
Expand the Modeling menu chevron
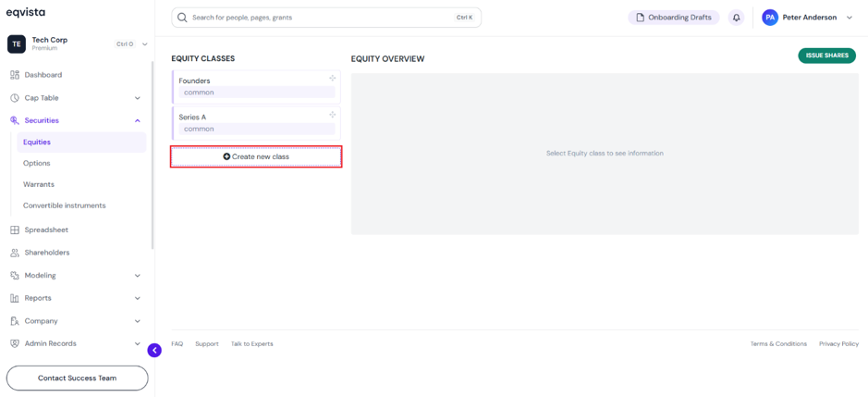pos(138,276)
